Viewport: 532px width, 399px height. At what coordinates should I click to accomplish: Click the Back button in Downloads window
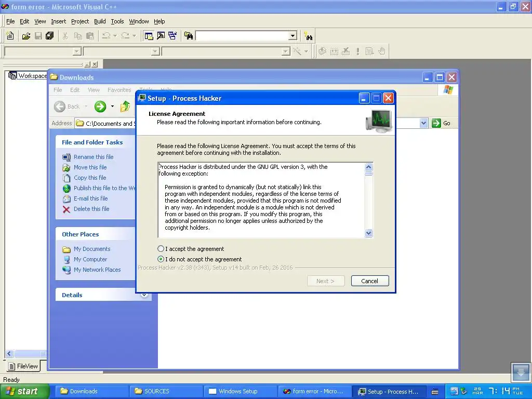tap(67, 107)
